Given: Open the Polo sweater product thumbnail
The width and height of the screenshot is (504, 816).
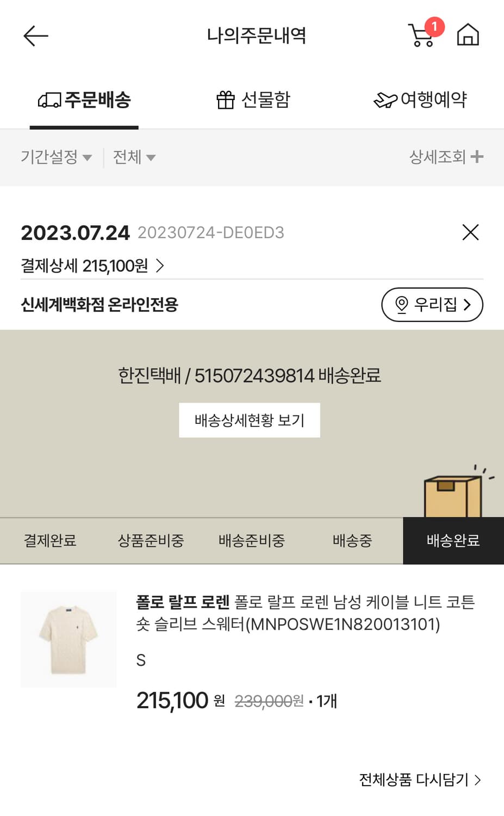Looking at the screenshot, I should [69, 639].
